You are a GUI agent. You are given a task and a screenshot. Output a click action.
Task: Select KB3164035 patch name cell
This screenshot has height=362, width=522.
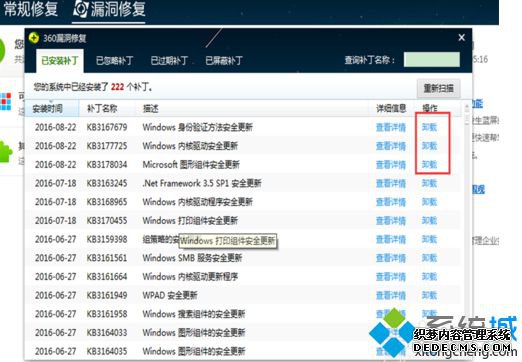click(107, 351)
